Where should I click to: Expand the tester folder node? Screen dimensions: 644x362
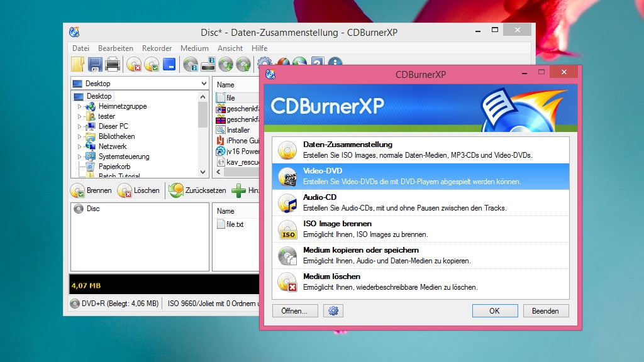[79, 116]
